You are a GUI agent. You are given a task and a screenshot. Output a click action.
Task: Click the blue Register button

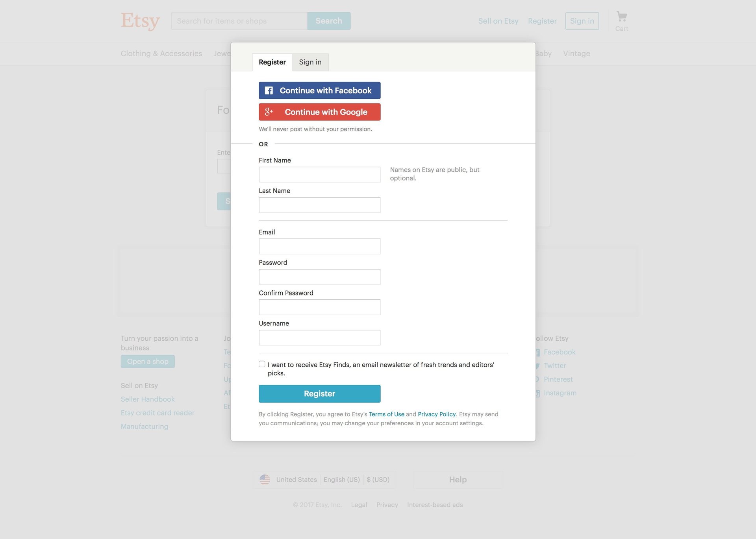[319, 393]
